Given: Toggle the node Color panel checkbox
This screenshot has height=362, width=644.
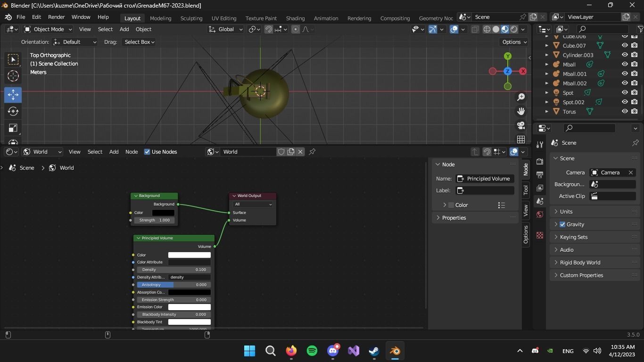Looking at the screenshot, I should (x=451, y=205).
